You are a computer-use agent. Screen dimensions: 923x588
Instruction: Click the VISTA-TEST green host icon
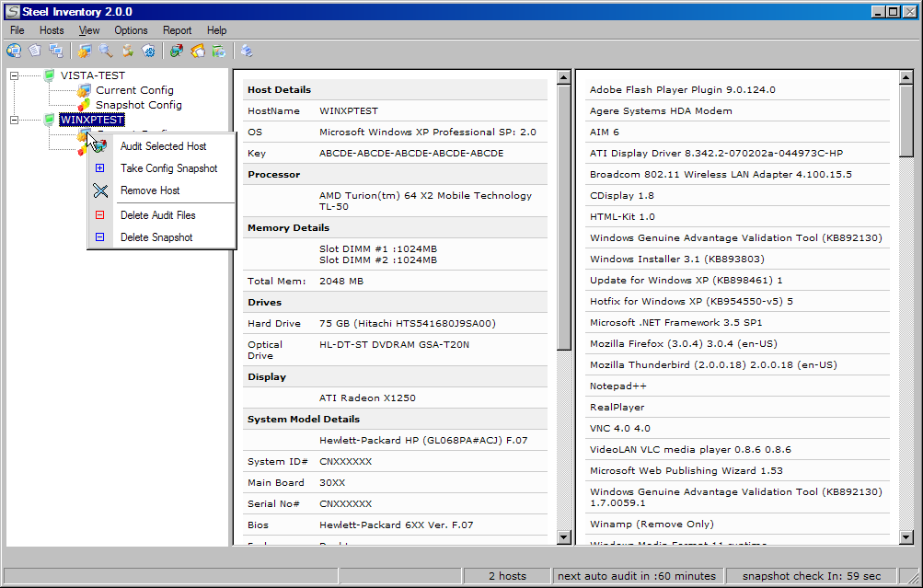coord(50,75)
